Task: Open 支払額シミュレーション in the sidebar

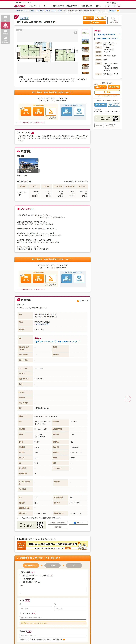Action: pos(107,34)
